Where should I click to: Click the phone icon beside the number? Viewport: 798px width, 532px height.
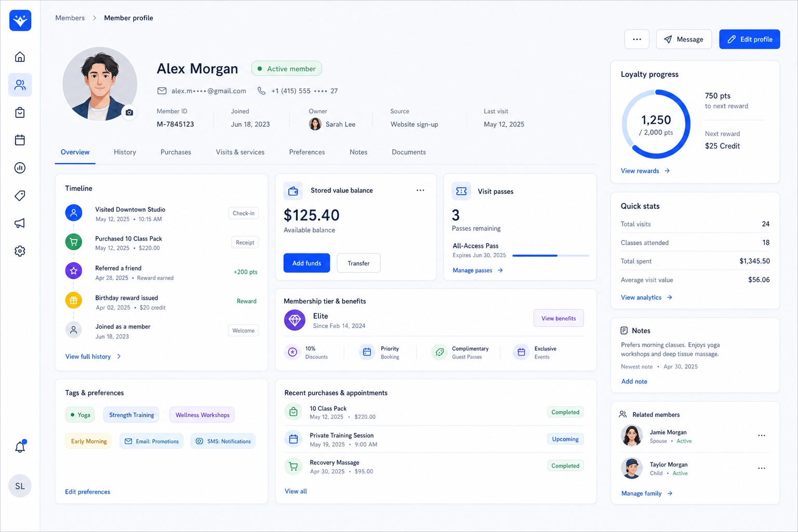point(261,91)
